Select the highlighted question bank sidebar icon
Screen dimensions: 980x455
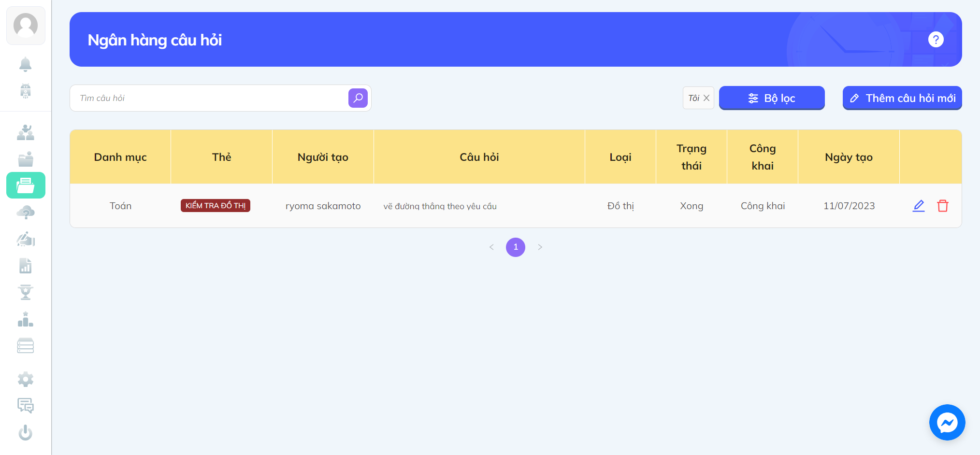(26, 185)
